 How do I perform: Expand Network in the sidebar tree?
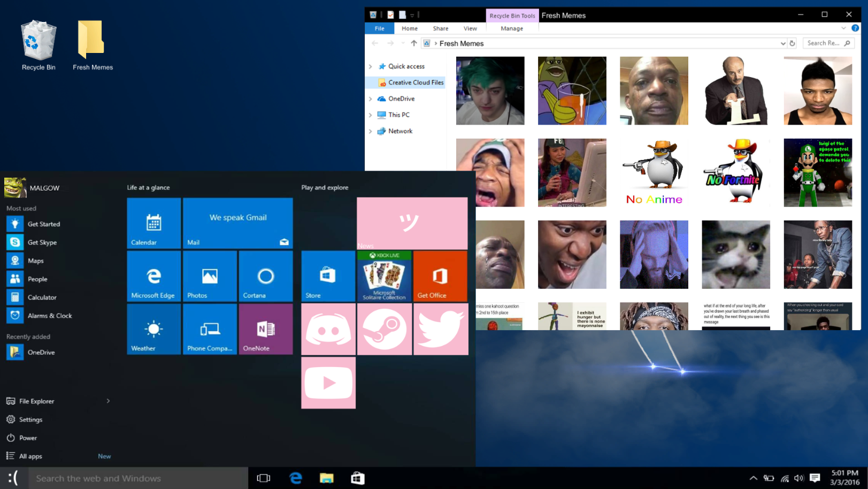(371, 131)
